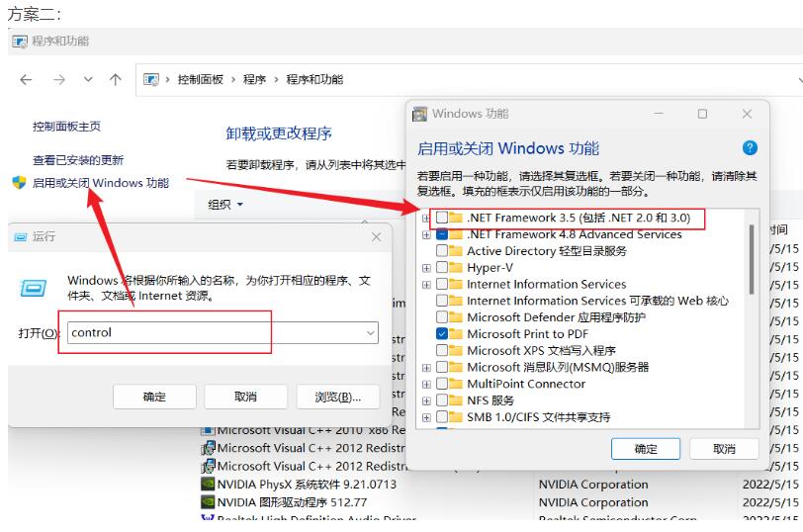
Task: Select NVIDIA 图形驱动程序 512.77 entry
Action: [292, 502]
